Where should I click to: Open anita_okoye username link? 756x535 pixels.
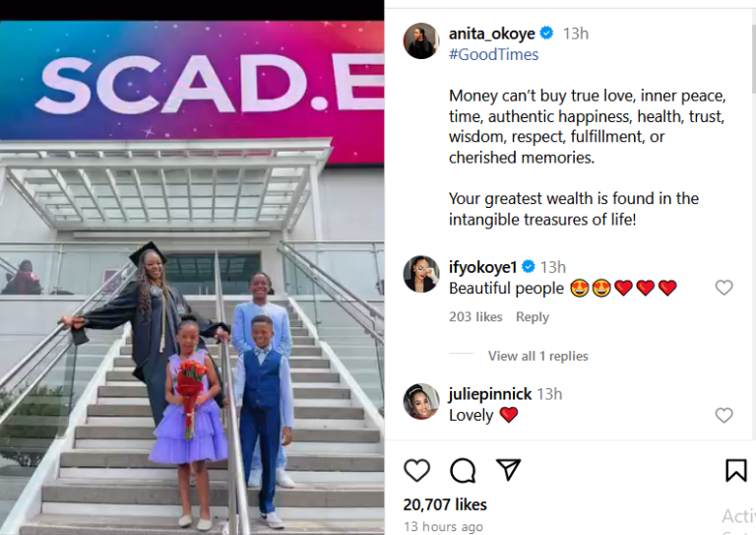[492, 33]
